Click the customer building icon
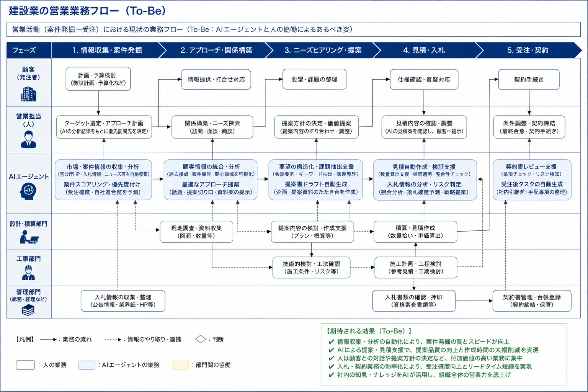 pos(29,94)
